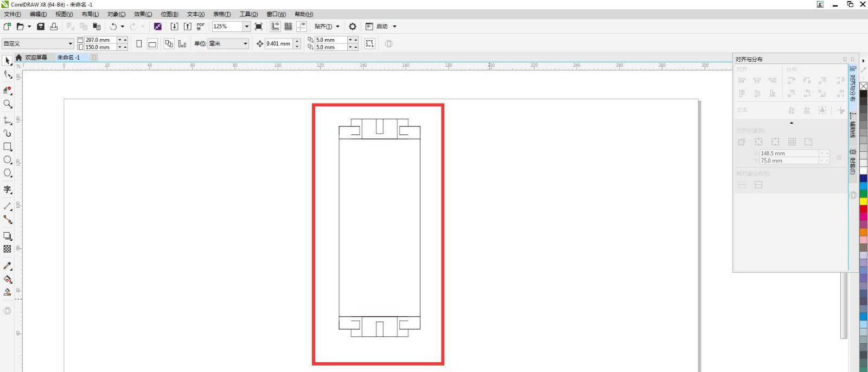Switch page to landscape orientation

(x=152, y=44)
